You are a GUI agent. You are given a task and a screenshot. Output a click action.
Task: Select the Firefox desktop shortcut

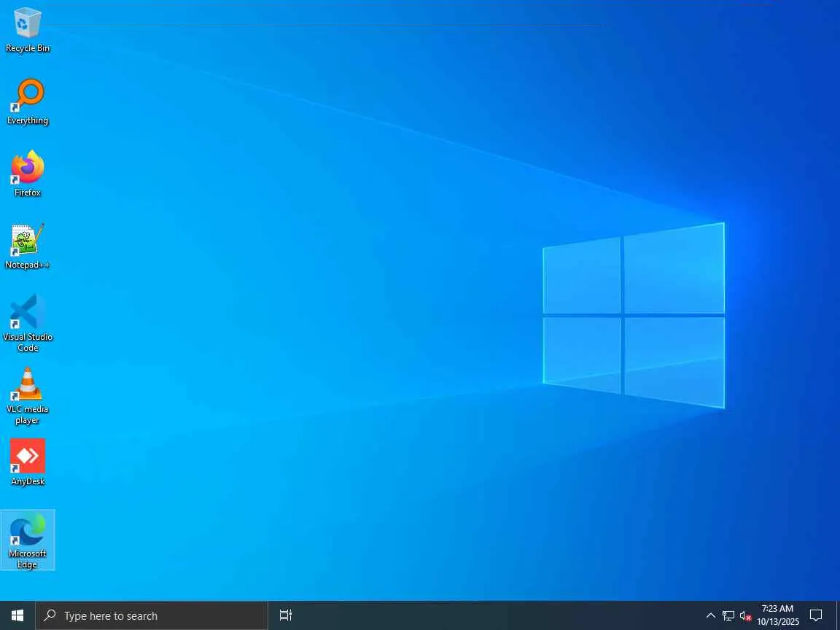(27, 174)
